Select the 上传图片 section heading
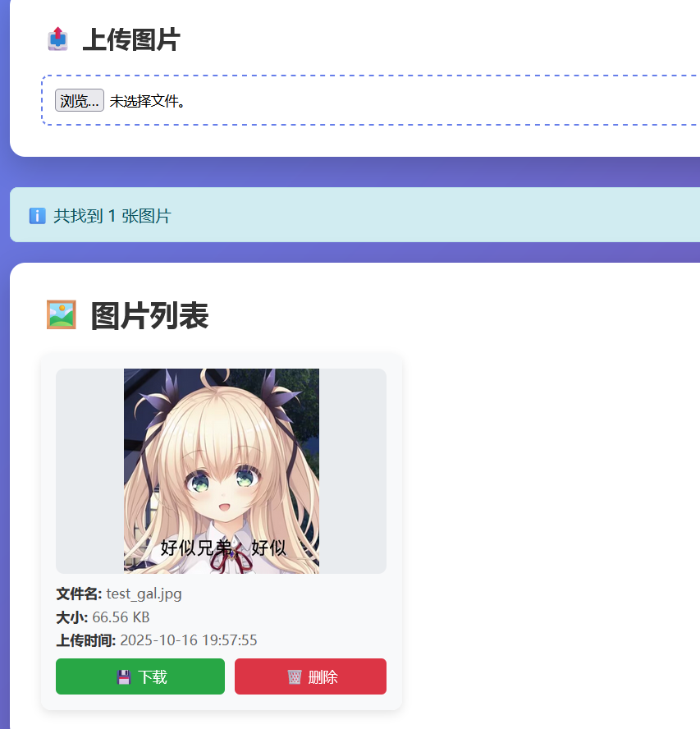The height and width of the screenshot is (729, 700). (131, 39)
